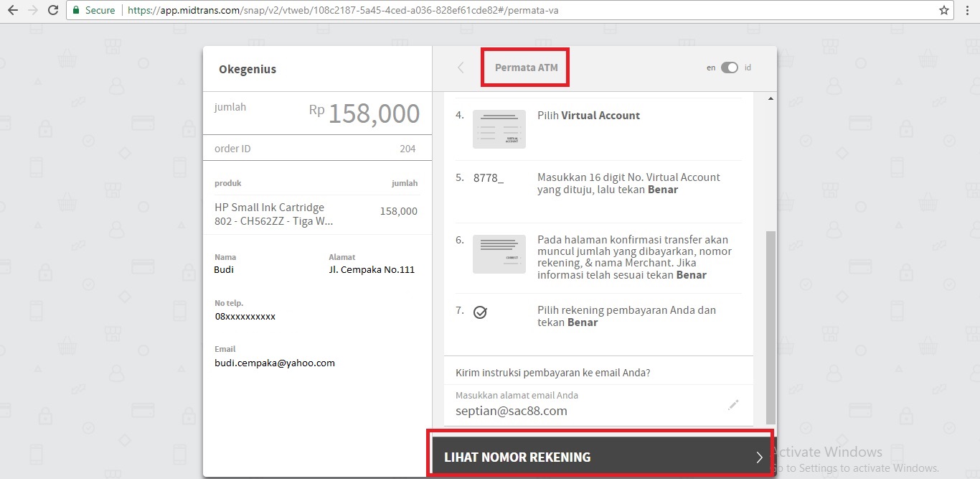Click the browser forward arrow
The width and height of the screenshot is (980, 479).
[x=32, y=11]
